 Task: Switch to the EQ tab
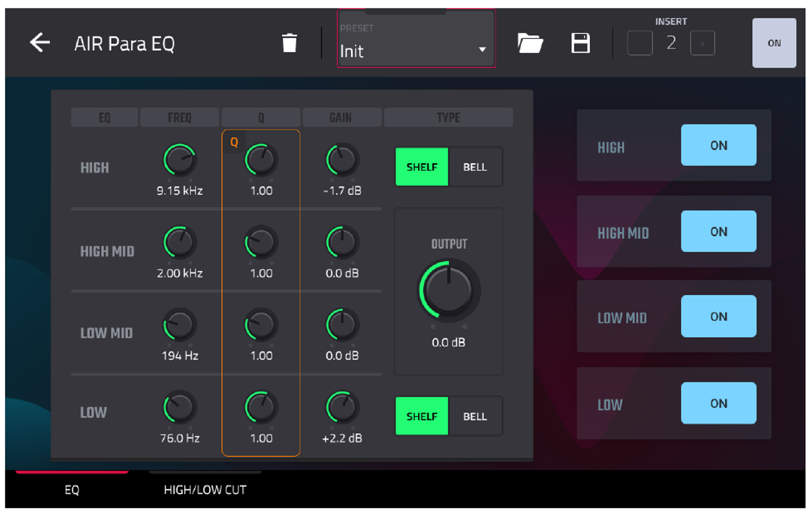point(72,489)
